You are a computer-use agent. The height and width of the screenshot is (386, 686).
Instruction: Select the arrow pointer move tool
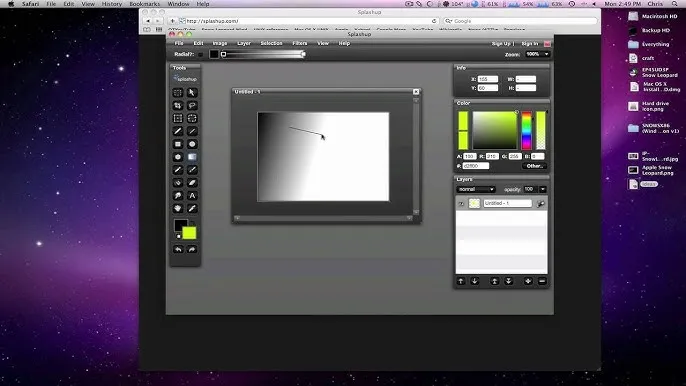click(192, 93)
